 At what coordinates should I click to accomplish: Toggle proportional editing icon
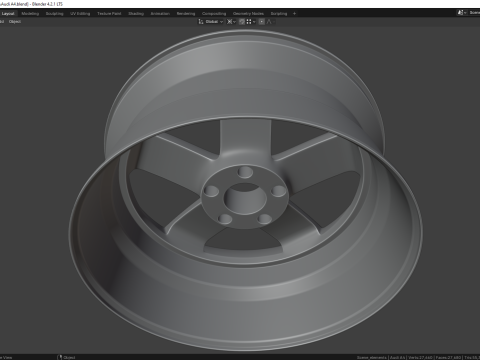(x=262, y=22)
